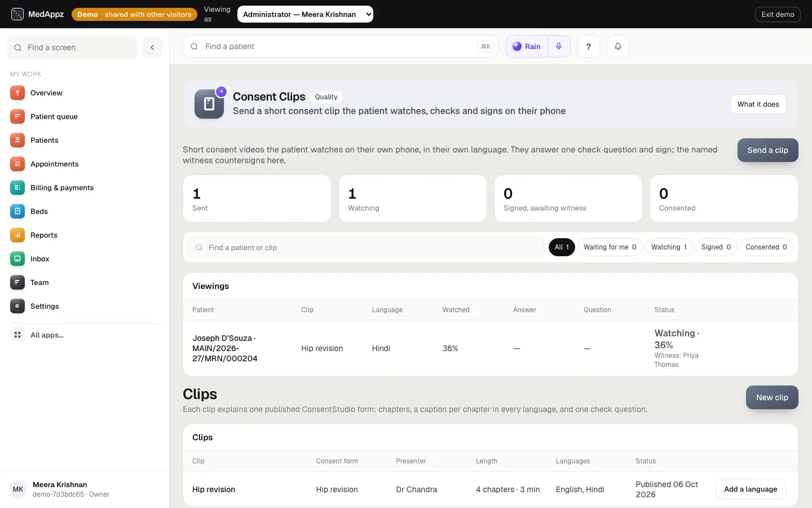Filter by Consented clips
Image resolution: width=812 pixels, height=508 pixels.
[766, 247]
